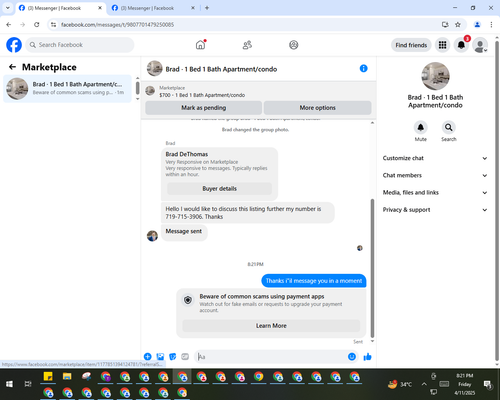Open Chrome three-dot menu

point(491,25)
